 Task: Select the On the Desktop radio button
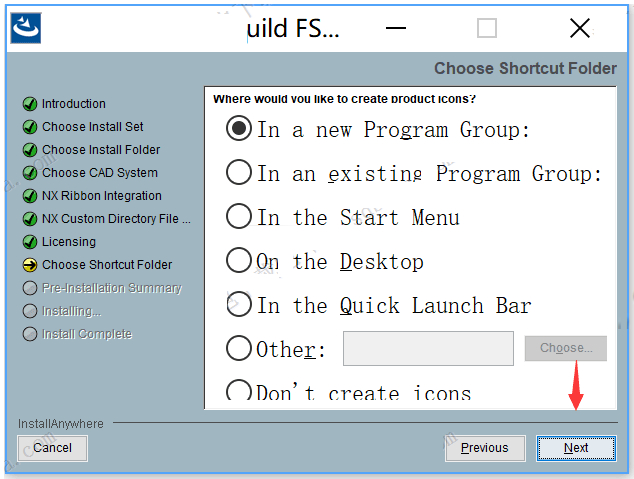239,261
